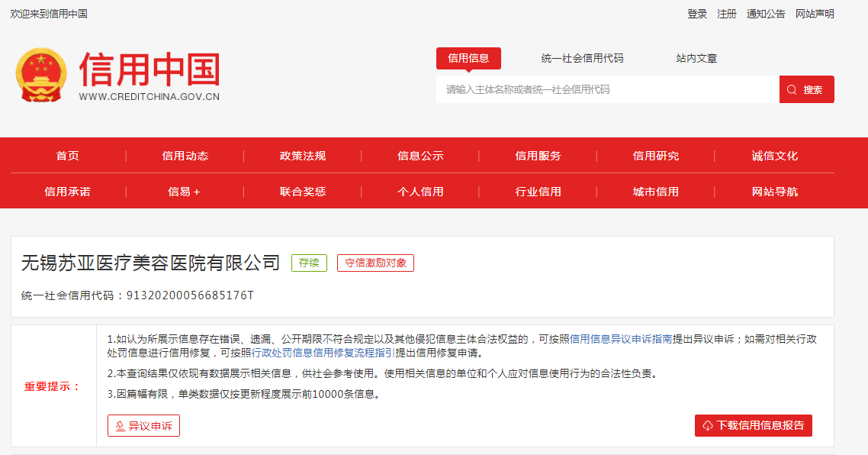Open 联合奖惩 navigation item
This screenshot has width=868, height=455.
pyautogui.click(x=303, y=192)
